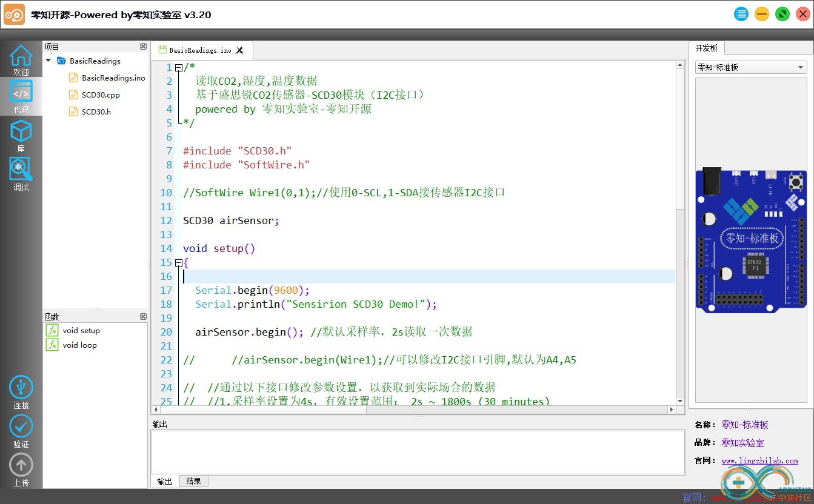Click the Serial.println Sensirion SCD30 Demo line
The height and width of the screenshot is (504, 814).
[316, 304]
